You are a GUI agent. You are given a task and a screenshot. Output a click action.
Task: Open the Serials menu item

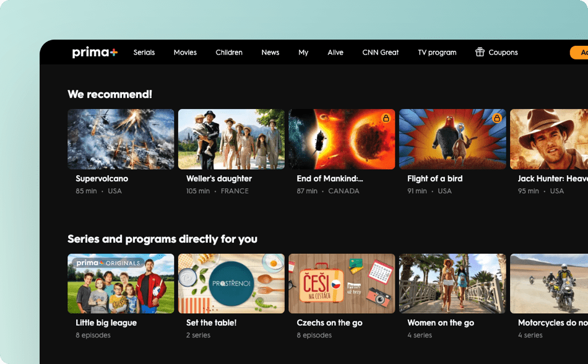(144, 53)
